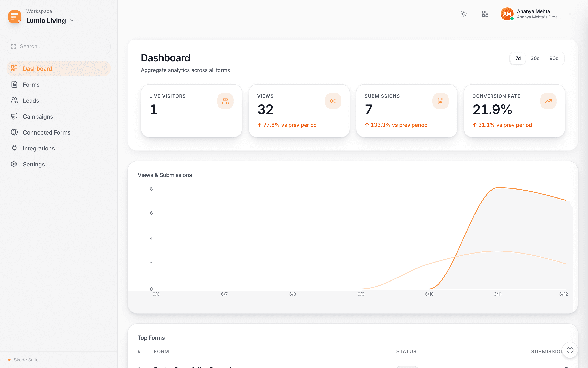Click the Views value 32
The width and height of the screenshot is (588, 368).
[265, 109]
